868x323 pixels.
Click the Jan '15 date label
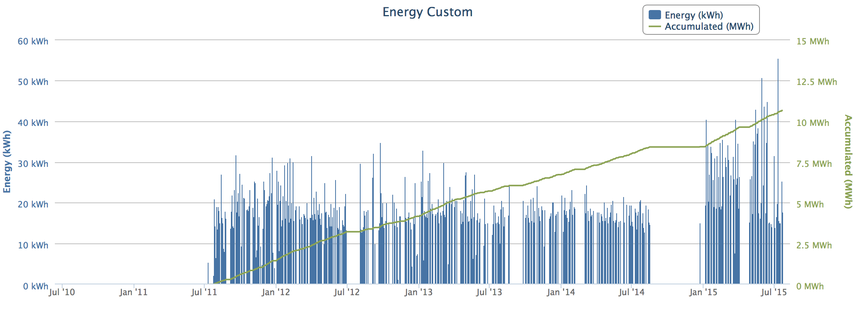coord(703,292)
